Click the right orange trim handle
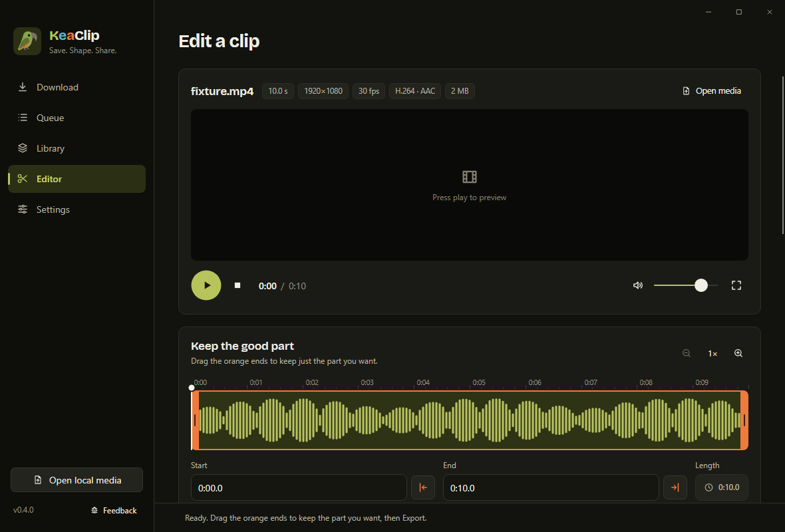The width and height of the screenshot is (785, 532). [744, 420]
